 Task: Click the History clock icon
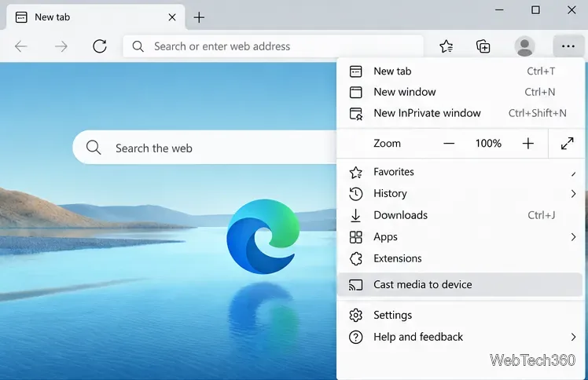[x=355, y=194]
